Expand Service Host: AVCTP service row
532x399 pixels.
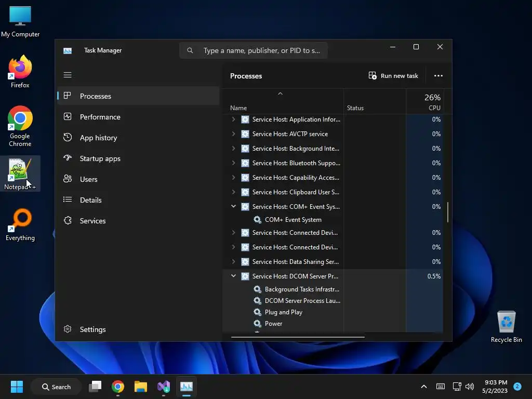(x=233, y=134)
